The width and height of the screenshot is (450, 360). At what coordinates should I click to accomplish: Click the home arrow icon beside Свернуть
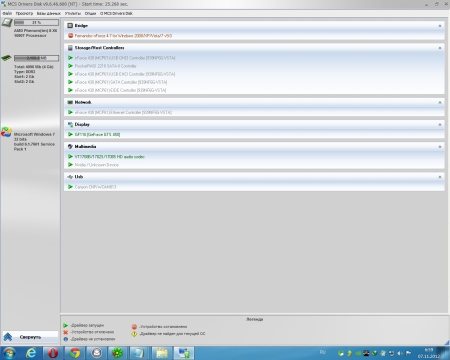(x=8, y=337)
